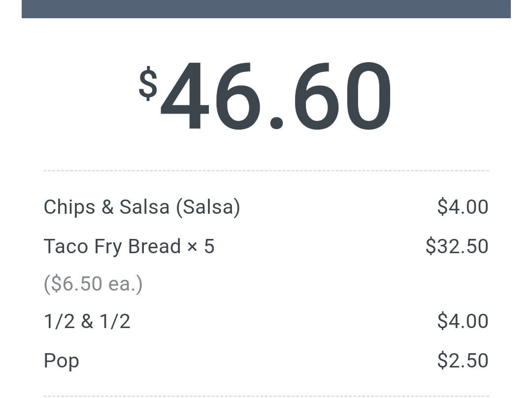Click the dashed divider below the total

(x=266, y=171)
